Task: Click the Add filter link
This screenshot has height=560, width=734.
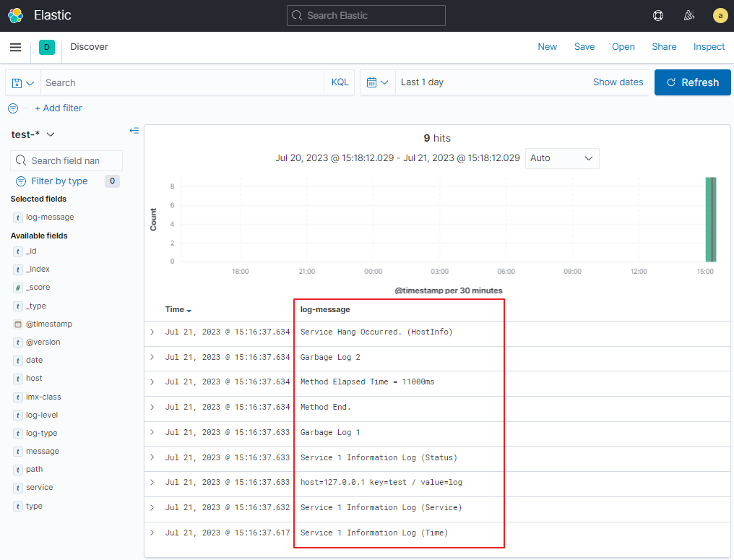Action: [x=59, y=108]
